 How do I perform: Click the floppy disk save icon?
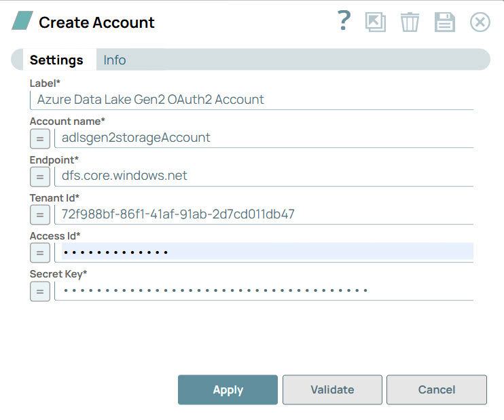(445, 22)
